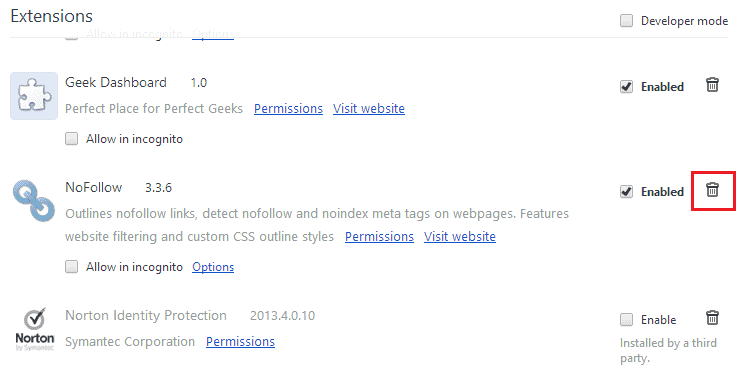Click the Extensions page heading
Screen dimensions: 753x371
(x=51, y=16)
